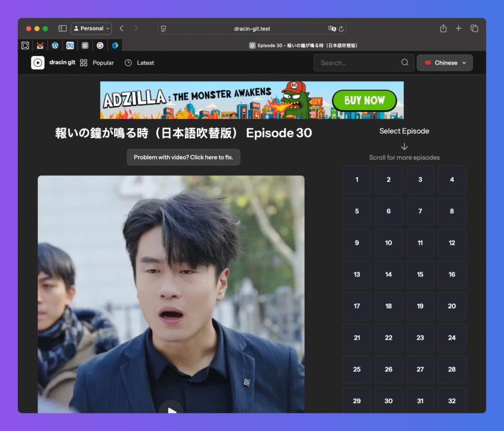Screen dimensions: 504x431
Task: Switch to the pinned WordPress tab
Action: 55,45
